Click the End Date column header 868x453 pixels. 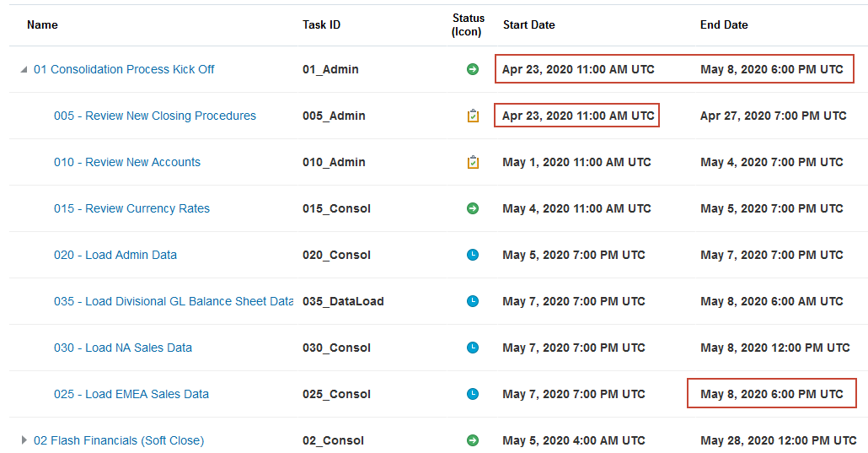tap(724, 24)
